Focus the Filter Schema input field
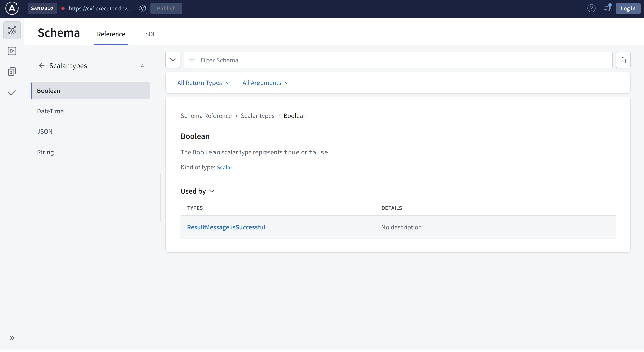The width and height of the screenshot is (644, 352). 398,60
